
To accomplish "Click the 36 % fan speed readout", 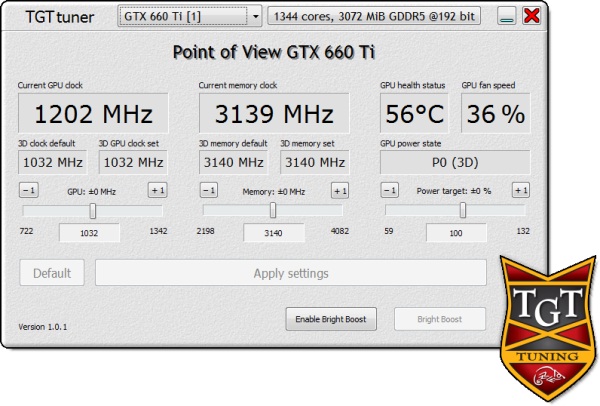I will pyautogui.click(x=496, y=113).
